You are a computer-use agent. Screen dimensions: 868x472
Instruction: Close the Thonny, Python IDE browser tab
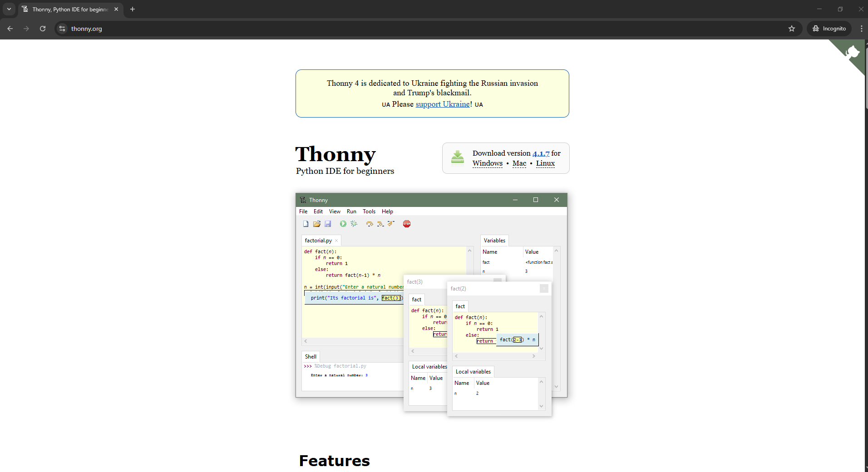coord(116,9)
